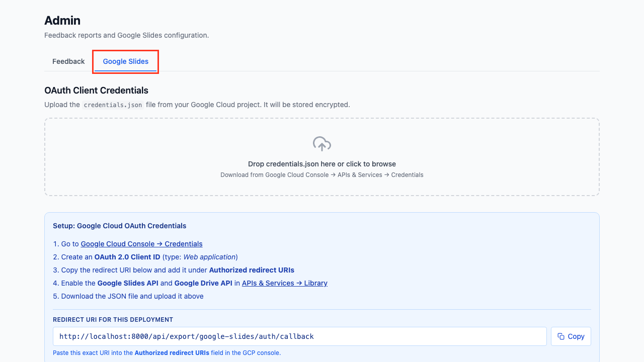Click the "Drop credentials.json here" browse text

[x=322, y=164]
